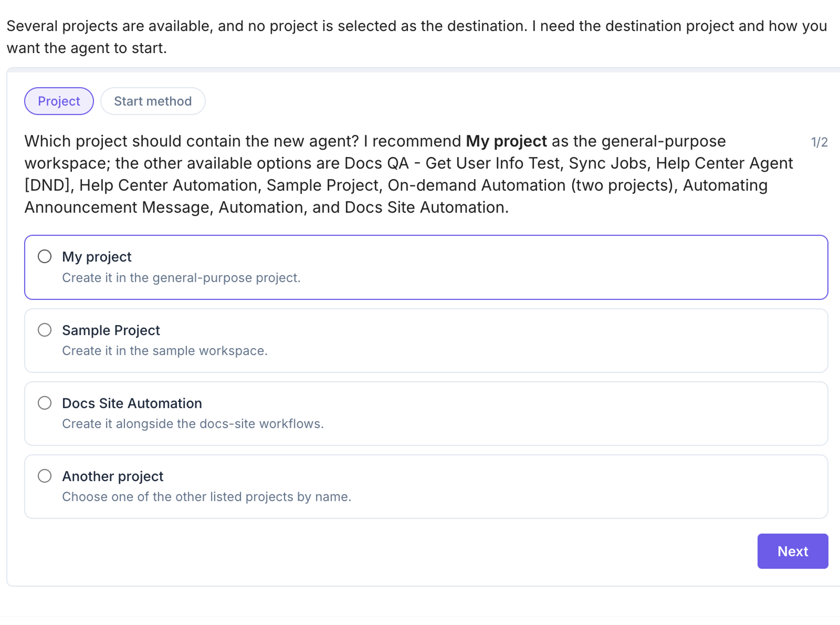Click the text 'Create it in the general-purpose project.'
The image size is (840, 625).
point(181,278)
